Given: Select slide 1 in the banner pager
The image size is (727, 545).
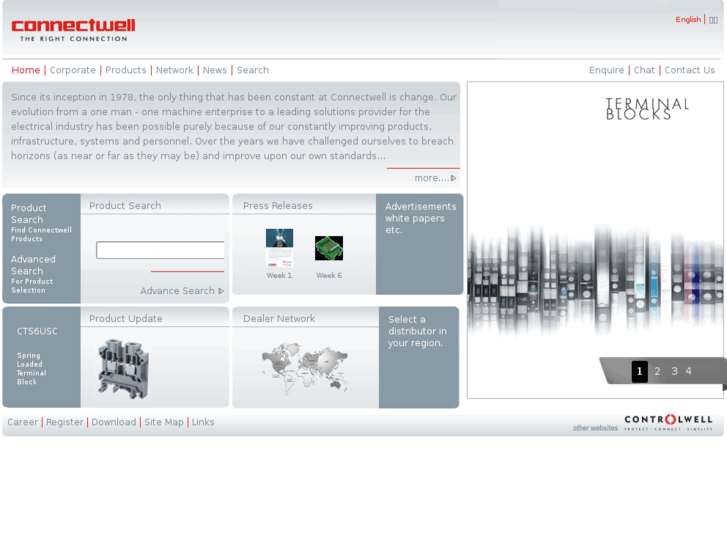Looking at the screenshot, I should pyautogui.click(x=639, y=372).
